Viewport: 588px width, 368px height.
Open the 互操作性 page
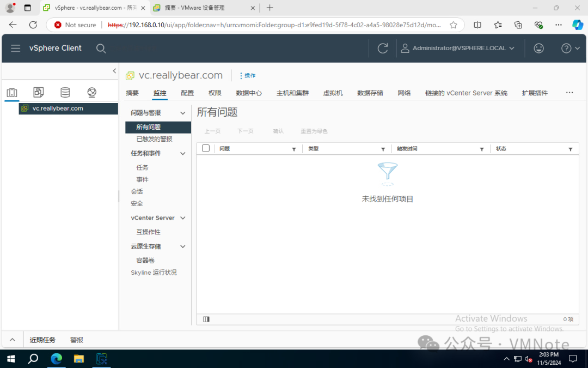click(x=148, y=232)
